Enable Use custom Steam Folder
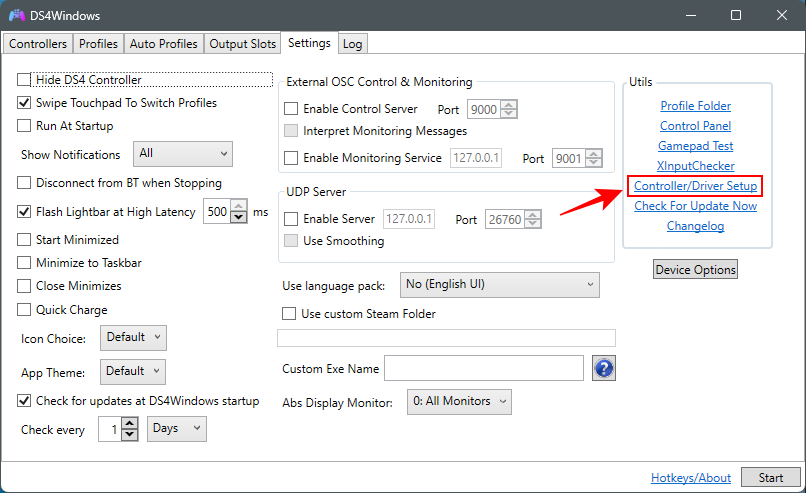The image size is (806, 493). click(x=289, y=314)
